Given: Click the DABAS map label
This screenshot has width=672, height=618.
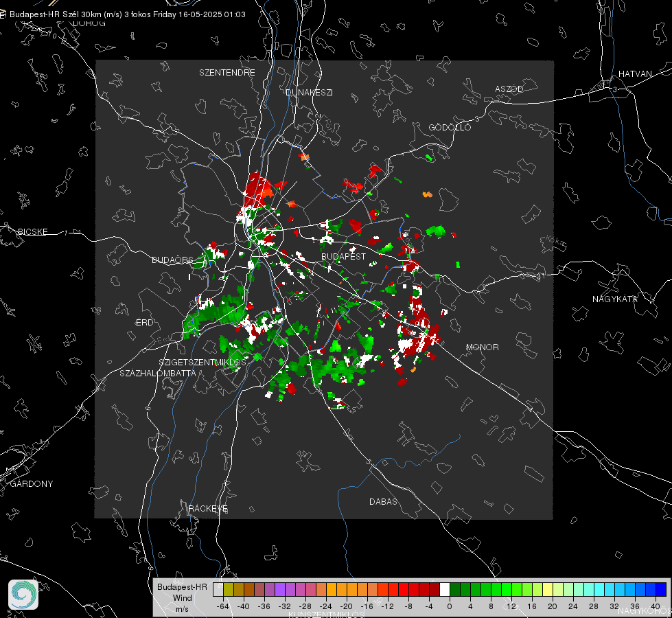Looking at the screenshot, I should pyautogui.click(x=383, y=501).
